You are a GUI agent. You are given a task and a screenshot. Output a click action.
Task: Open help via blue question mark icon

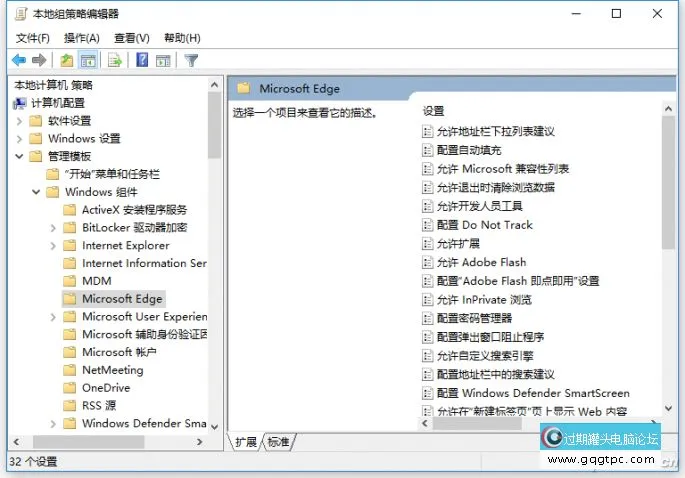(x=142, y=60)
